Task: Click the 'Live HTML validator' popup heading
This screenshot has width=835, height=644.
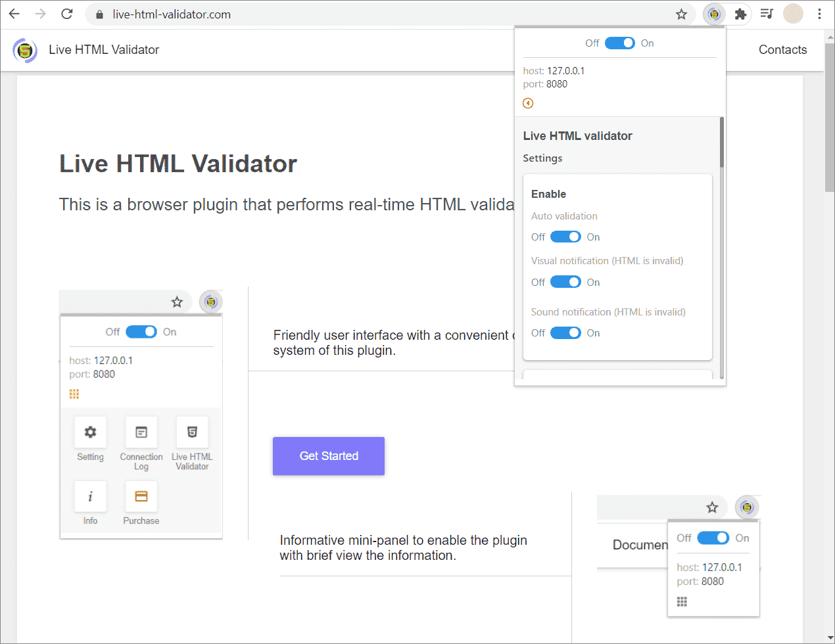Action: pos(577,136)
